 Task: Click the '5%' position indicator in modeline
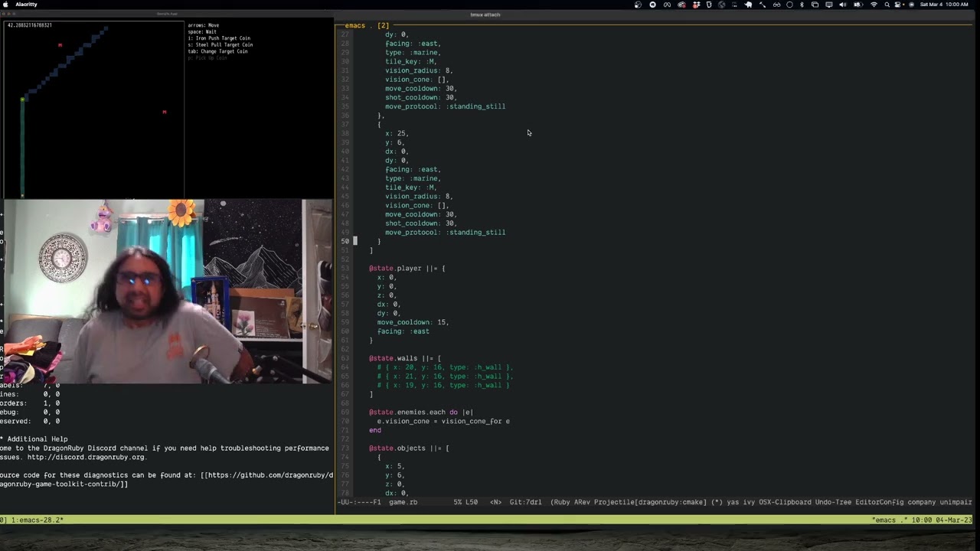pos(457,502)
